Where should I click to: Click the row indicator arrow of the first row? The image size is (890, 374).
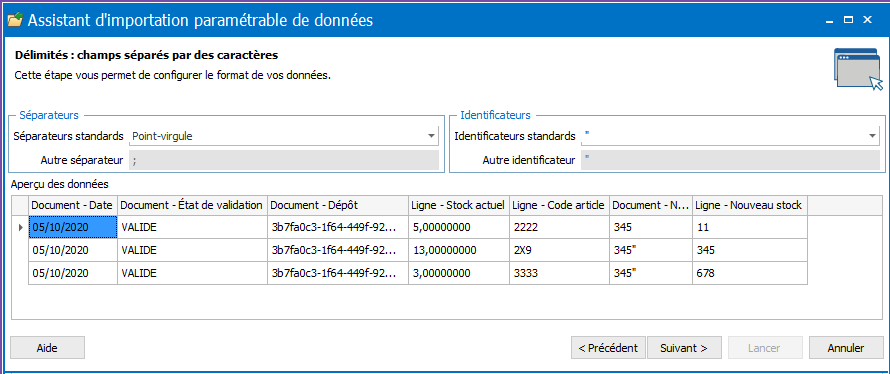click(20, 227)
